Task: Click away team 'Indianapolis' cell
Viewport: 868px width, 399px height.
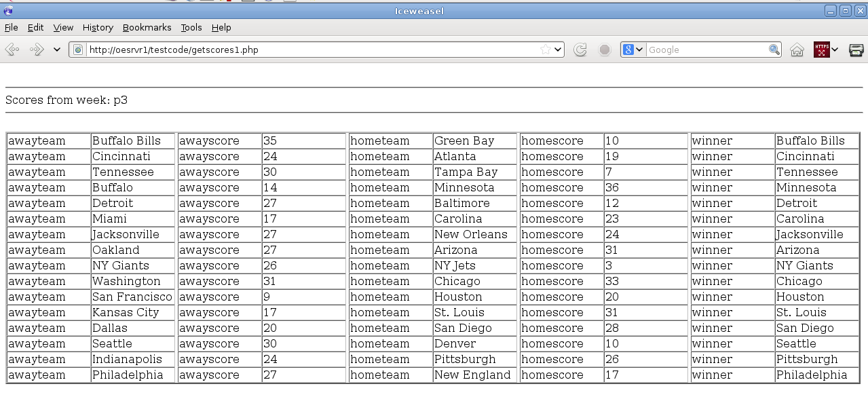Action: pos(133,359)
